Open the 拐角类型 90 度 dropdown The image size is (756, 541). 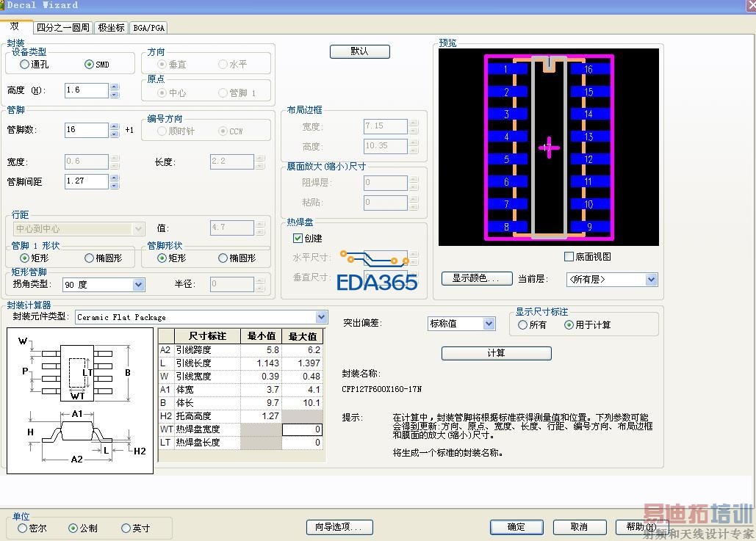point(138,285)
